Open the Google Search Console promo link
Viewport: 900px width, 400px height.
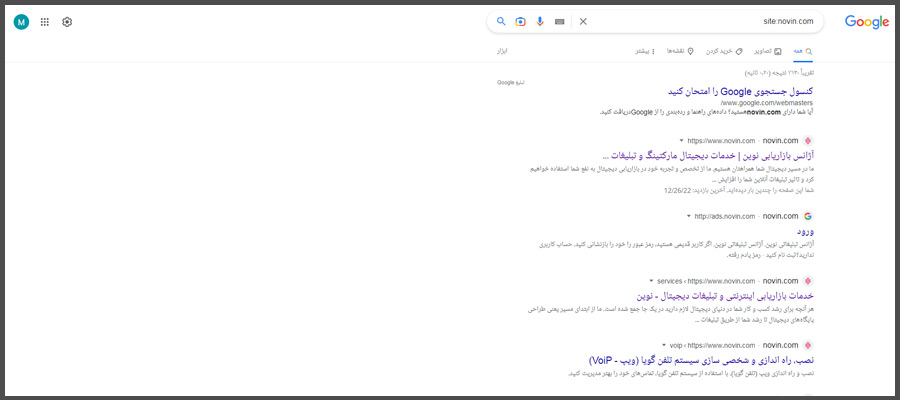click(x=740, y=91)
